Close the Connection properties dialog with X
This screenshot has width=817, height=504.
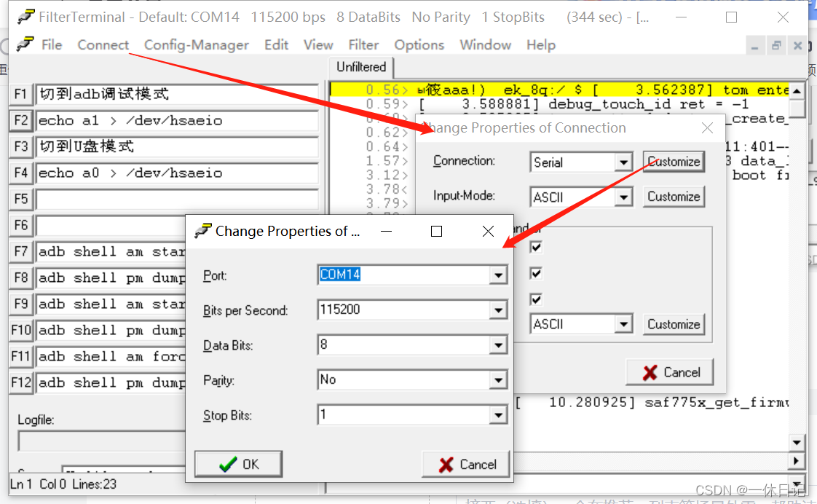(x=707, y=127)
